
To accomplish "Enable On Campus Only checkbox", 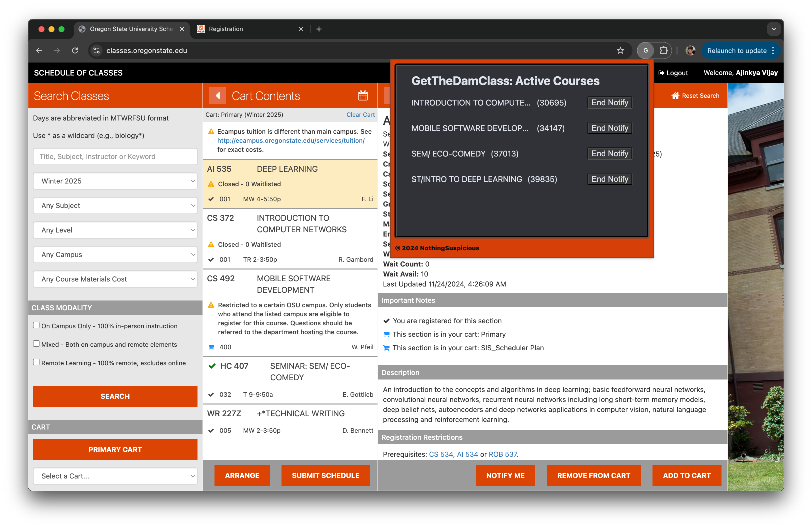I will [x=36, y=325].
